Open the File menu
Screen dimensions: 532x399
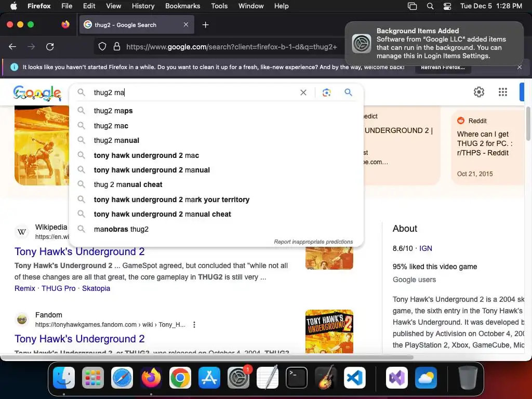point(66,6)
